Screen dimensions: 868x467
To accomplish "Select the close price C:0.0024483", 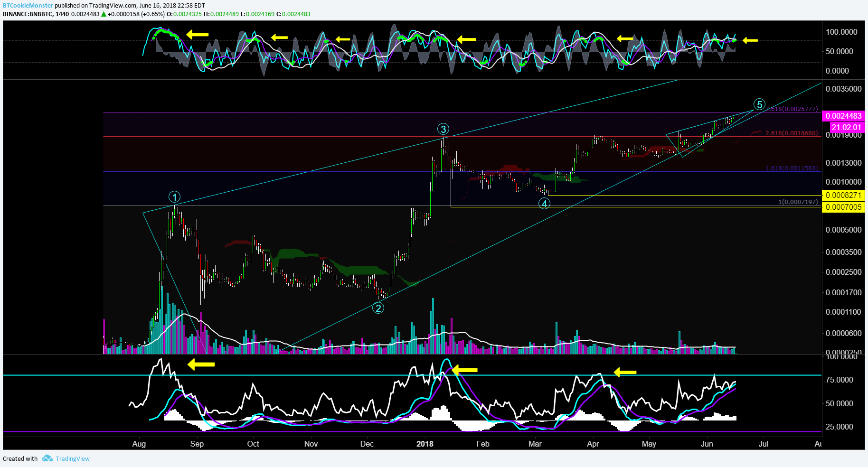I will 293,14.
